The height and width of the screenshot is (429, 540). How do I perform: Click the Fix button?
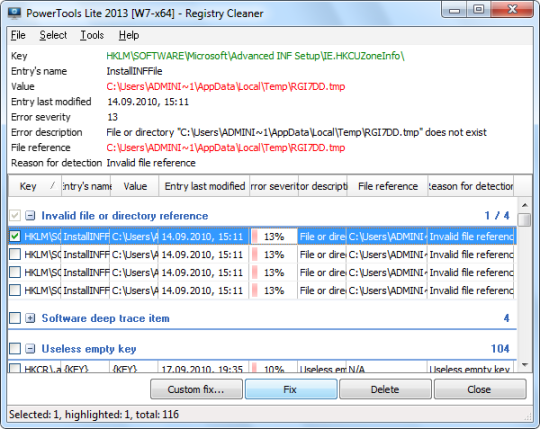tap(291, 389)
